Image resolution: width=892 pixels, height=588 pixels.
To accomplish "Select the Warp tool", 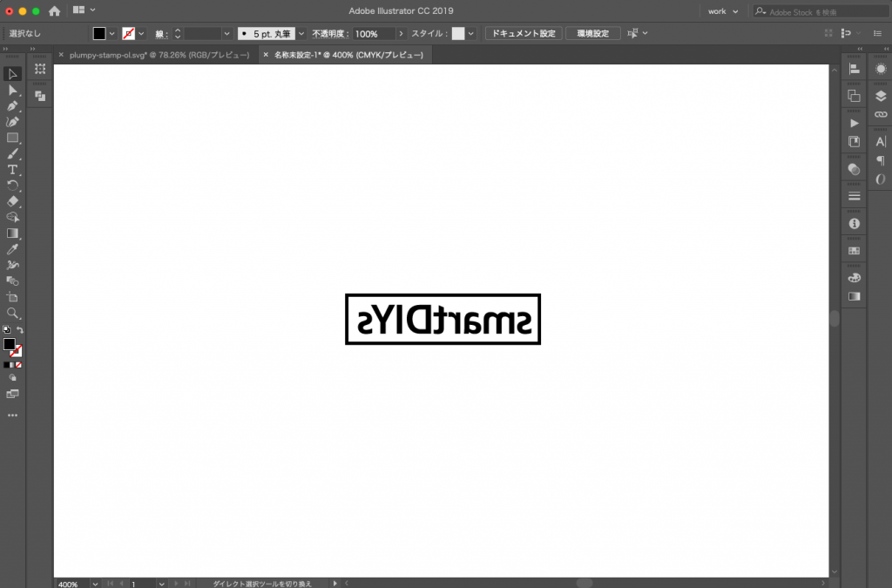I will pyautogui.click(x=12, y=265).
